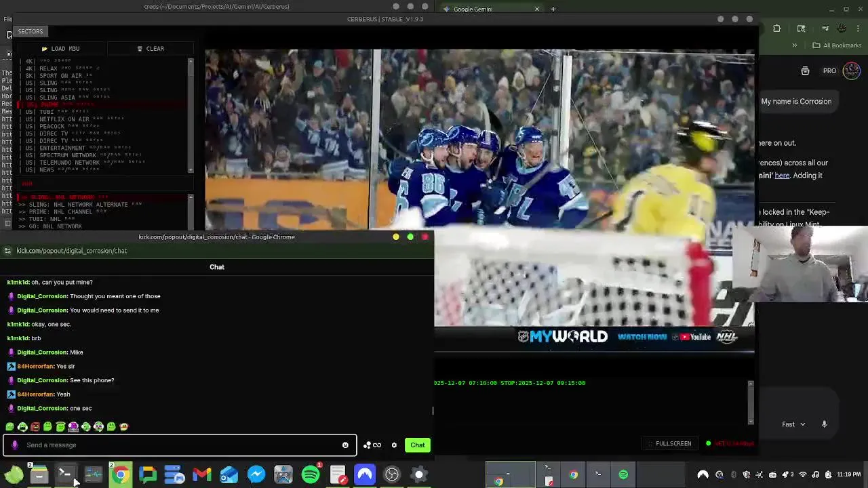Click the Spotify window in taskbar window list
Image resolution: width=868 pixels, height=488 pixels.
623,474
